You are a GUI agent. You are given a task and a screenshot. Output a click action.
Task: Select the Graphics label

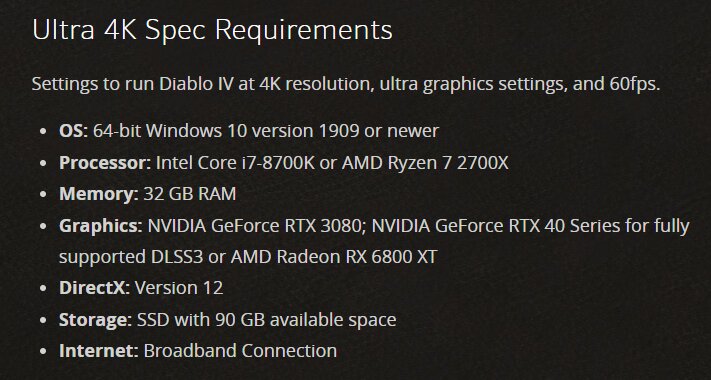click(x=101, y=226)
